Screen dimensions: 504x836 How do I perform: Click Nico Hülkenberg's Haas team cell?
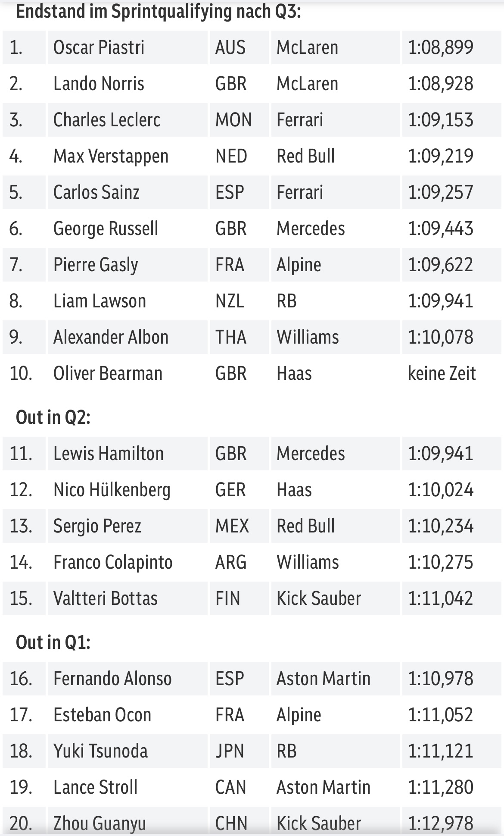pyautogui.click(x=335, y=490)
